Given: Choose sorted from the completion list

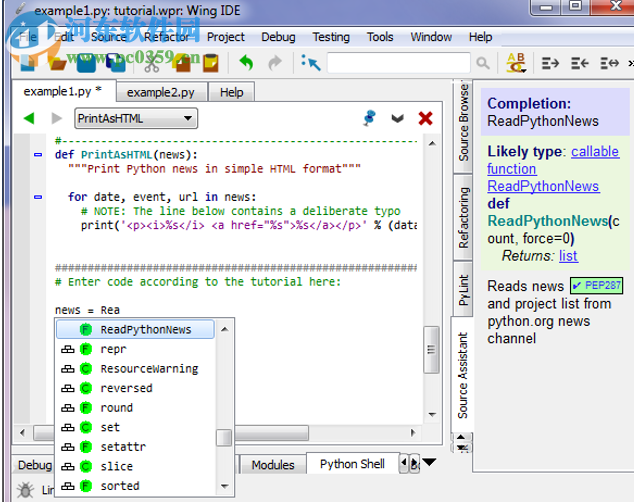Looking at the screenshot, I should 135,486.
